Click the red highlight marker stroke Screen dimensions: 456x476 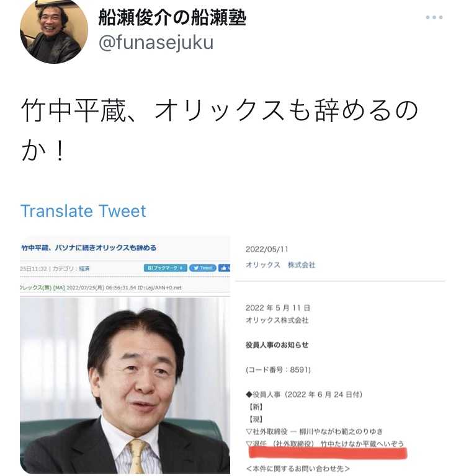tap(328, 452)
